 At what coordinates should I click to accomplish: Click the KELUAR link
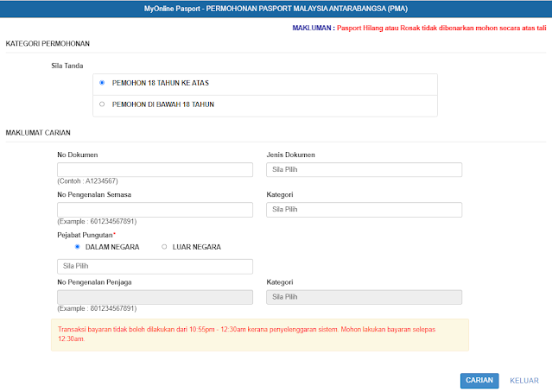coord(524,381)
